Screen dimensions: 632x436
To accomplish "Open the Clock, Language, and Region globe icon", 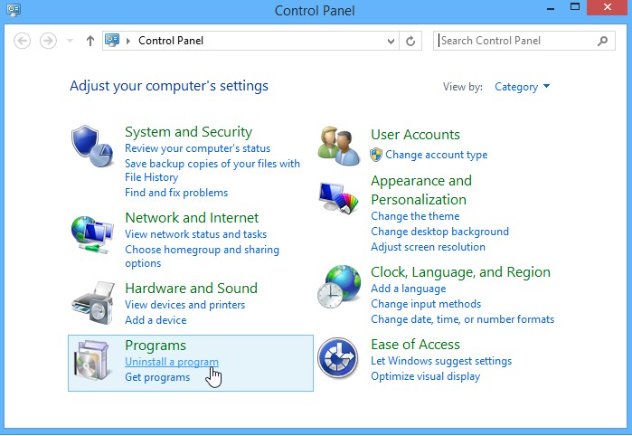I will pos(339,287).
